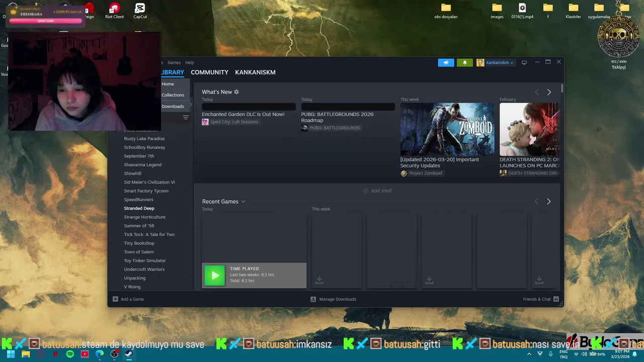Viewport: 644px width, 362px height.
Task: Switch to the LIBRARY tab
Action: pos(173,72)
